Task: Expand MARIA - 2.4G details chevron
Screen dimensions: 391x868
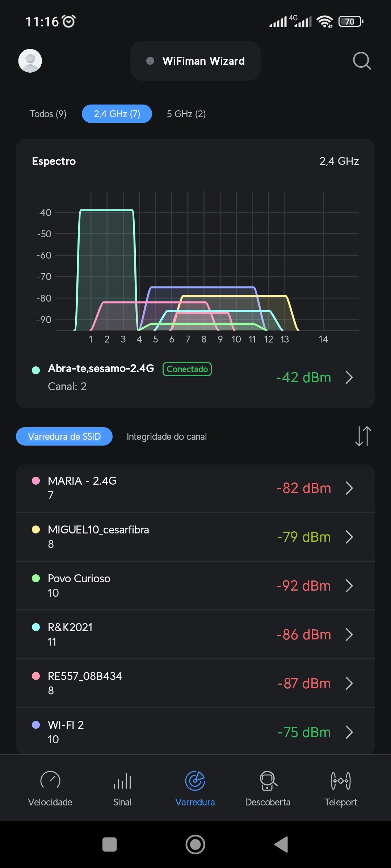Action: coord(349,488)
